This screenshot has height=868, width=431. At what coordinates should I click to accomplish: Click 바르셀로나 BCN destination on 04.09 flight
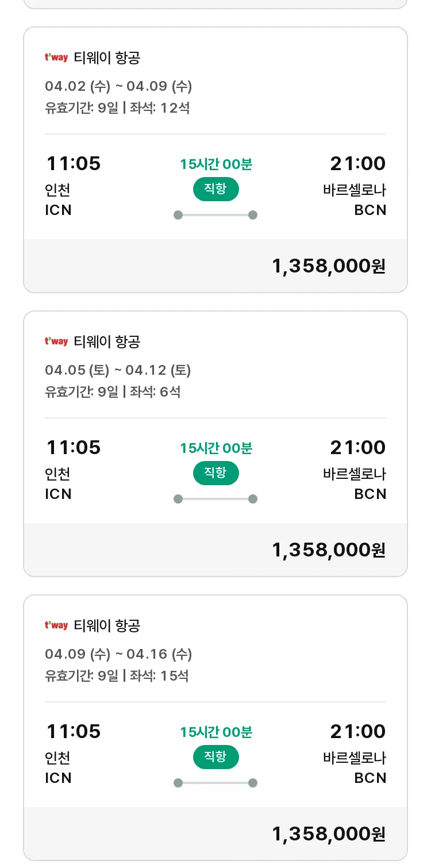355,768
